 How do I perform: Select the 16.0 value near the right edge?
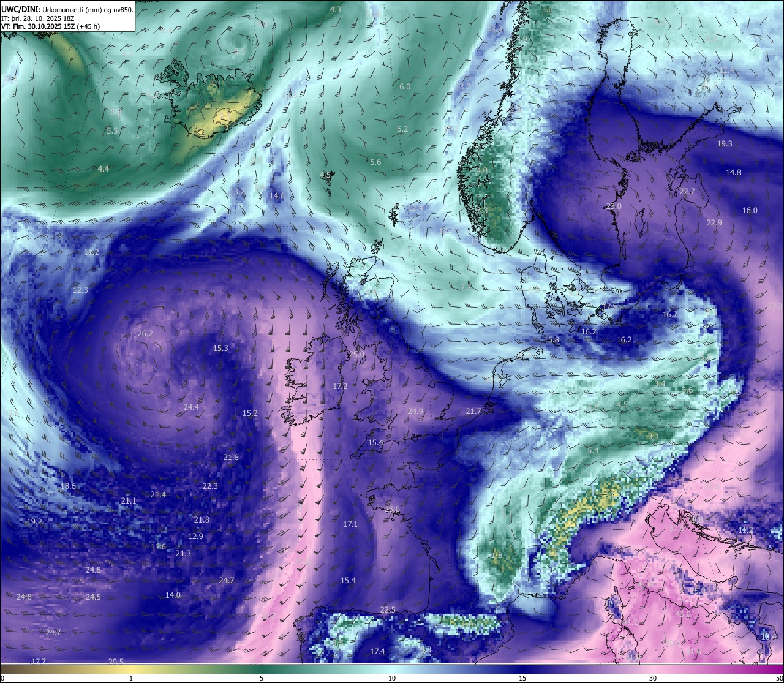750,211
